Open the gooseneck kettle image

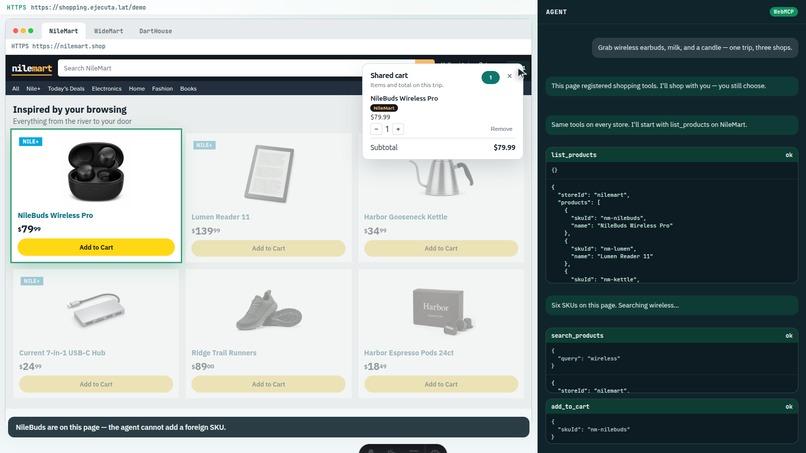pyautogui.click(x=442, y=177)
